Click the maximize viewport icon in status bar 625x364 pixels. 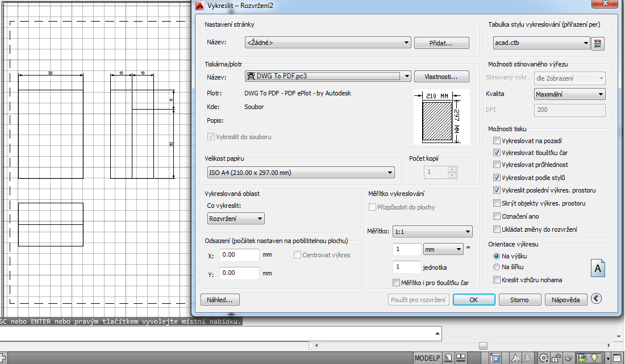[x=496, y=358]
